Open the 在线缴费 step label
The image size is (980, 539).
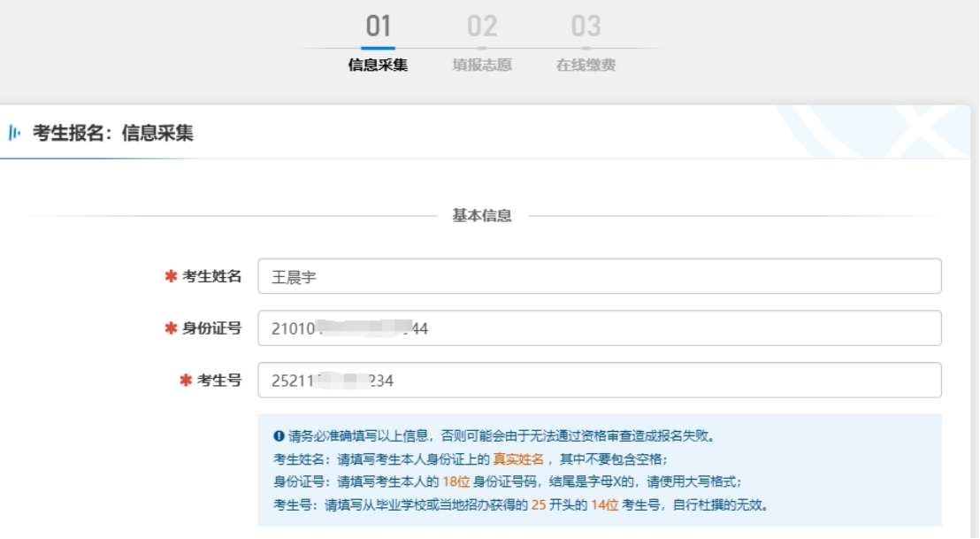(x=586, y=65)
